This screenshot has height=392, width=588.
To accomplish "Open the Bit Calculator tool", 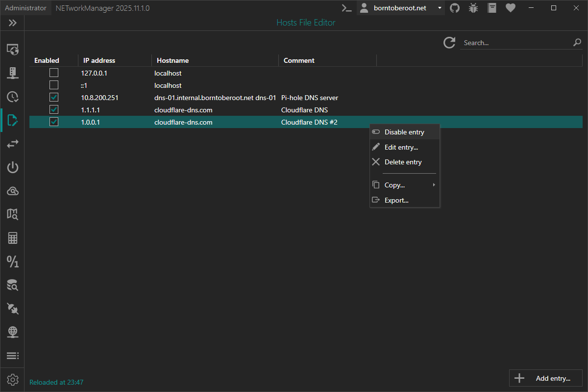I will point(12,261).
